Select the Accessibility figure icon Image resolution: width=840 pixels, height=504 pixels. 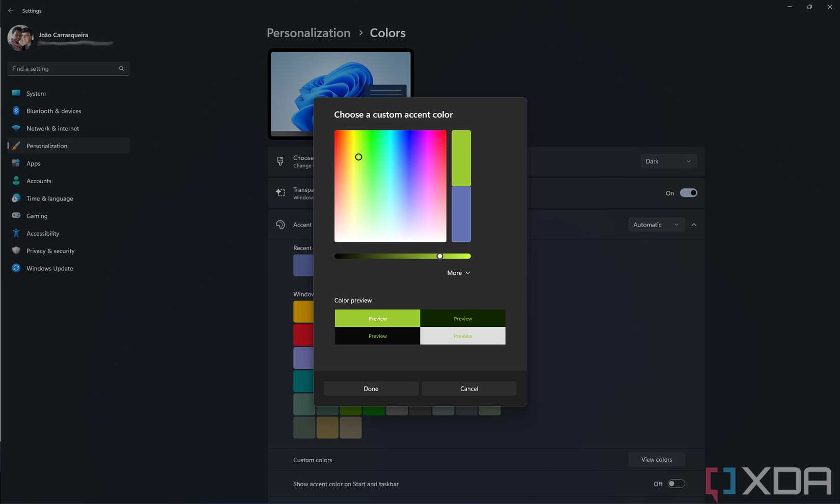(x=16, y=233)
